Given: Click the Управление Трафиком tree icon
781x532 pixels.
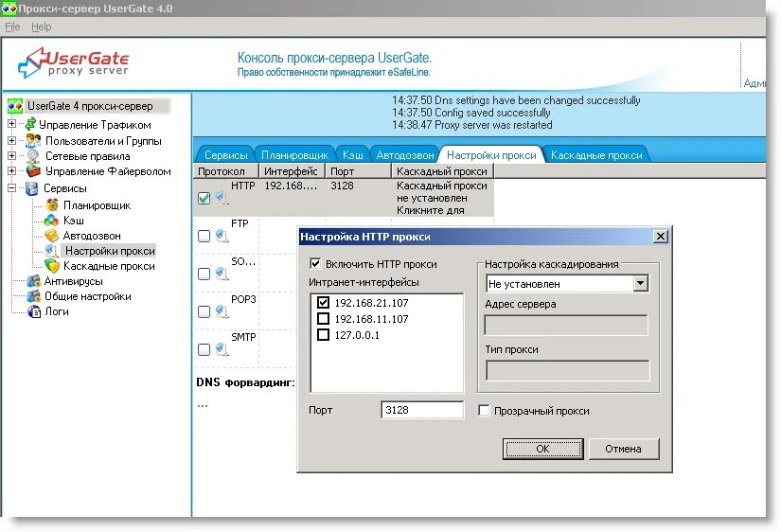Looking at the screenshot, I should [31, 124].
